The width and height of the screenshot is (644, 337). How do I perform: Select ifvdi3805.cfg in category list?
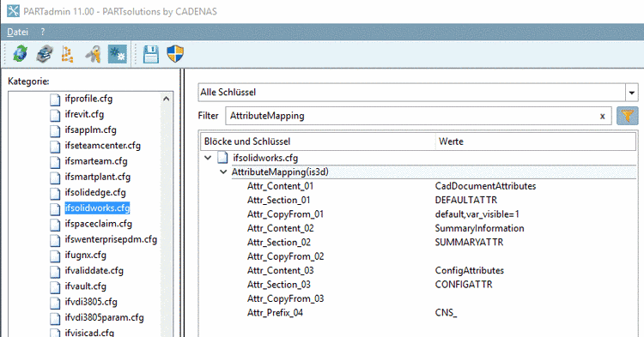(x=91, y=302)
